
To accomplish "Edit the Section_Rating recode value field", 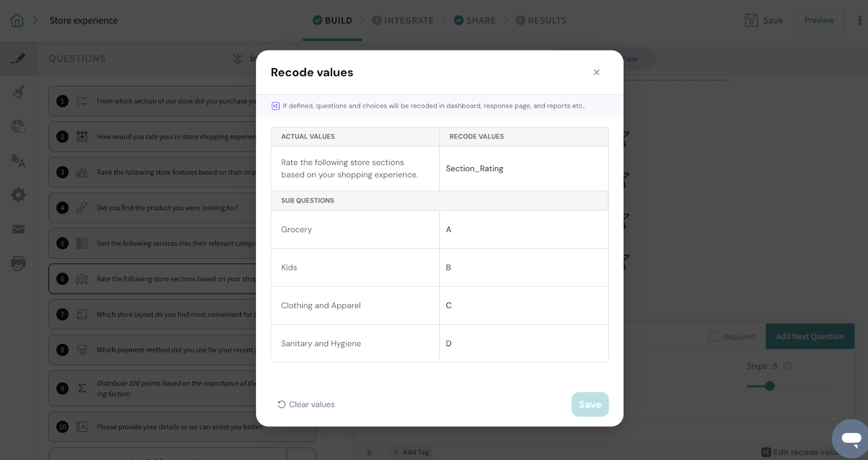I will (x=524, y=169).
